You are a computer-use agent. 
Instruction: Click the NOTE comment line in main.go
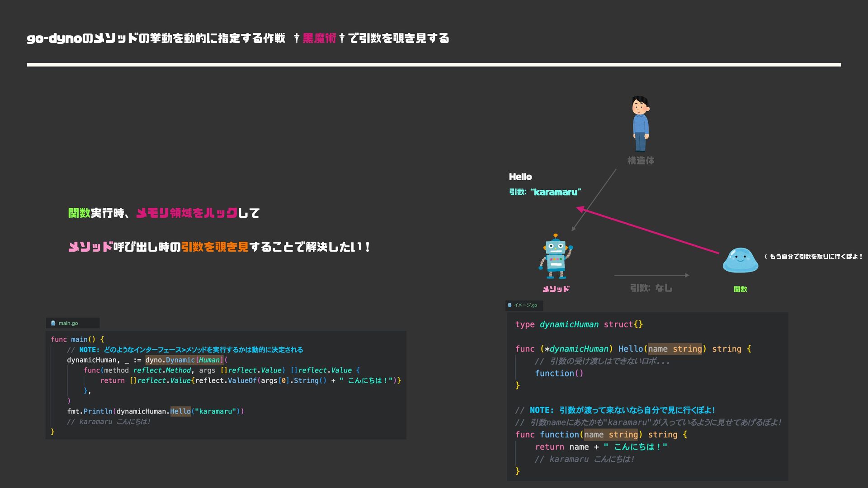(185, 350)
